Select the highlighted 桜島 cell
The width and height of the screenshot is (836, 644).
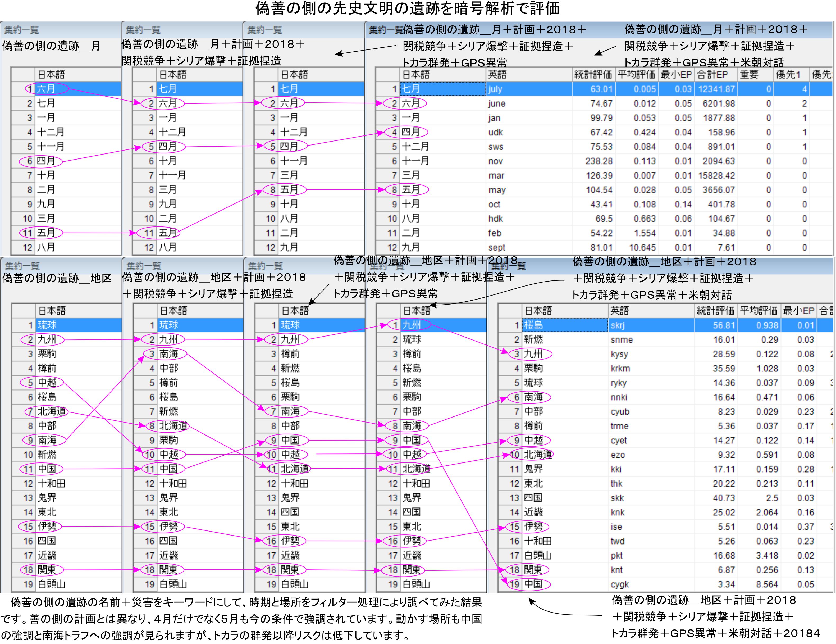534,325
